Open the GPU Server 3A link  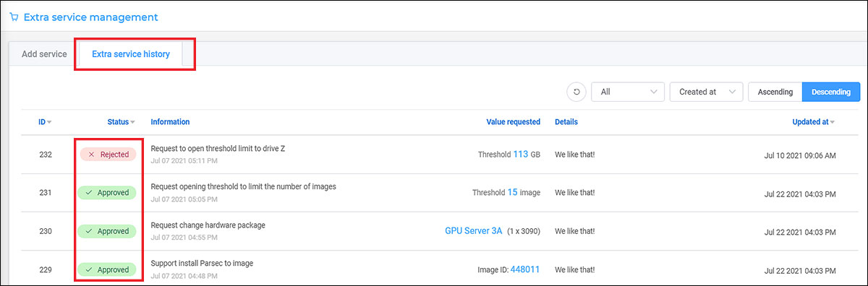tap(473, 231)
